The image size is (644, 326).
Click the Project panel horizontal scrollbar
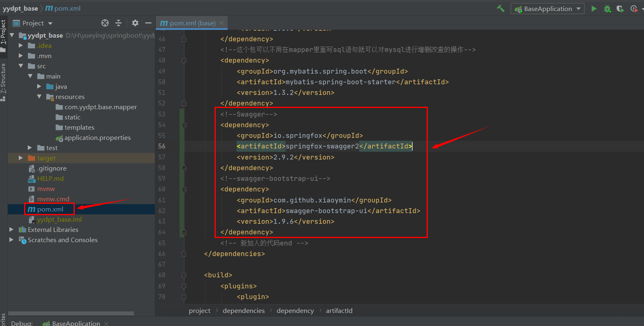(71, 313)
